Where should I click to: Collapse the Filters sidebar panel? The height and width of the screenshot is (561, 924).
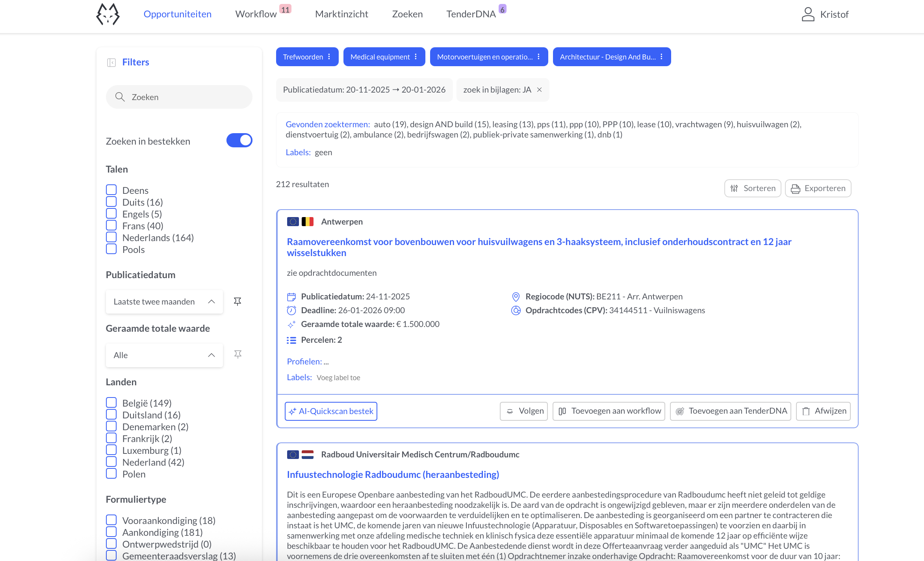111,62
